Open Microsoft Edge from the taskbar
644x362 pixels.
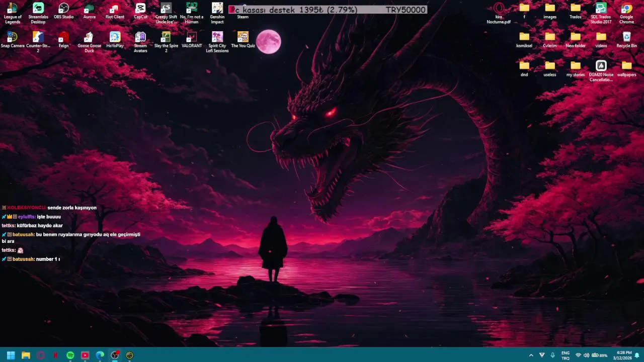100,355
